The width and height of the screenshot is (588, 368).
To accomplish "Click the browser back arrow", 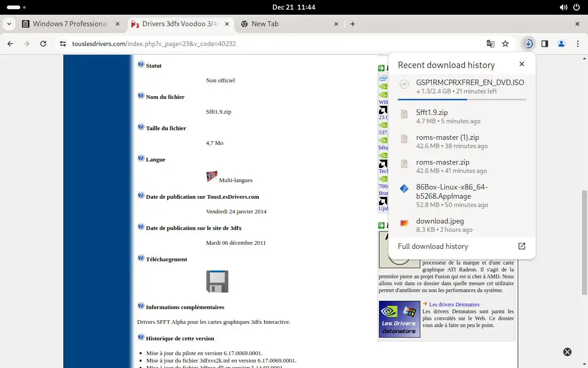I will (10, 44).
